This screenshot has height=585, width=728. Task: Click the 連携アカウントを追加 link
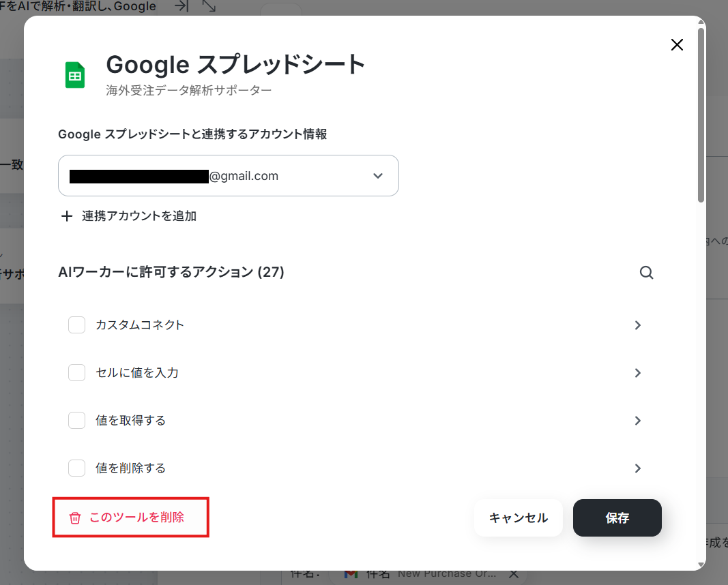139,216
